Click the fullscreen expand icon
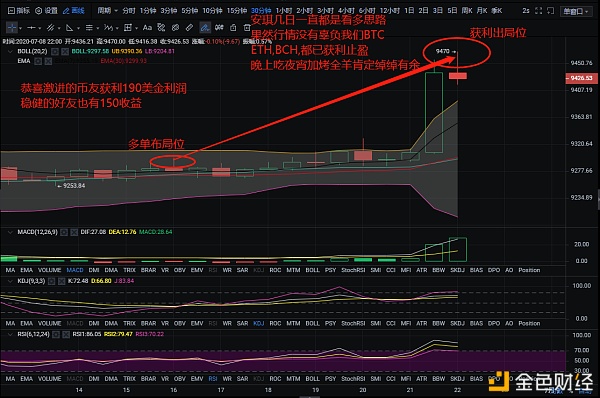The height and width of the screenshot is (398, 600). (538, 11)
